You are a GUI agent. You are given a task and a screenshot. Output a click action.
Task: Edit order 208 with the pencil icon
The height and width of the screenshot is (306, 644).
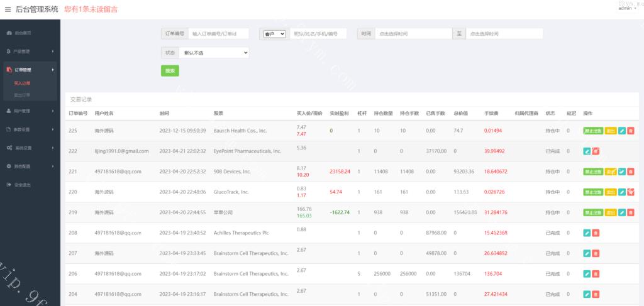point(587,233)
